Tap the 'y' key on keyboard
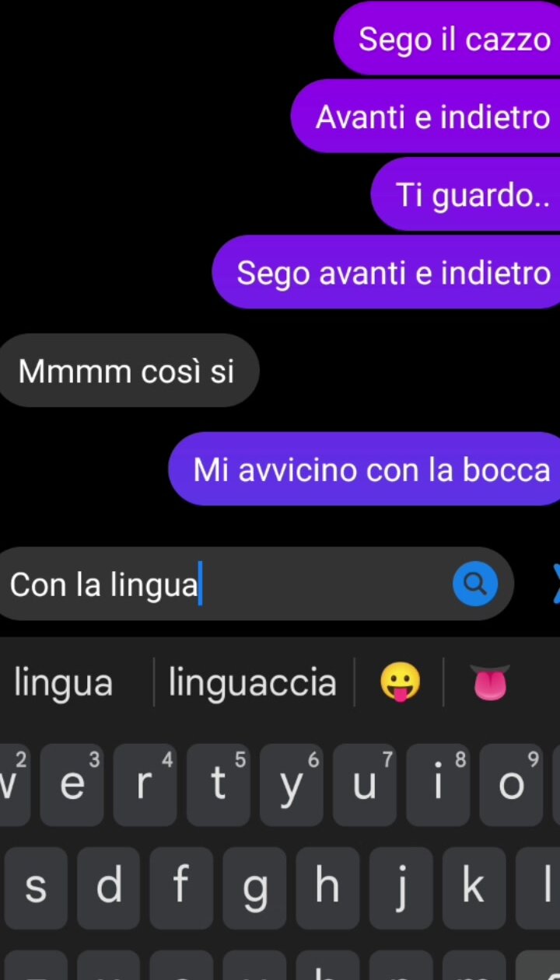Viewport: 560px width, 980px height. pos(292,785)
